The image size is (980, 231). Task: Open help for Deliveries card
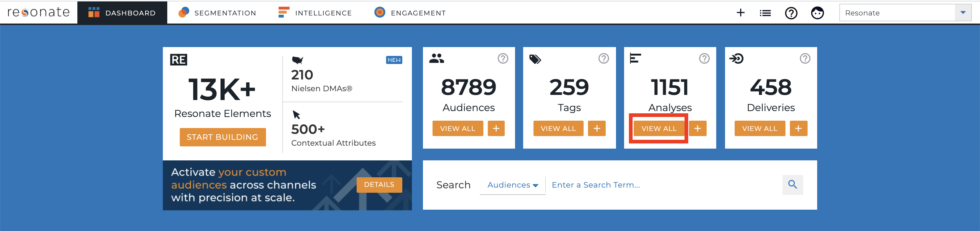point(805,58)
